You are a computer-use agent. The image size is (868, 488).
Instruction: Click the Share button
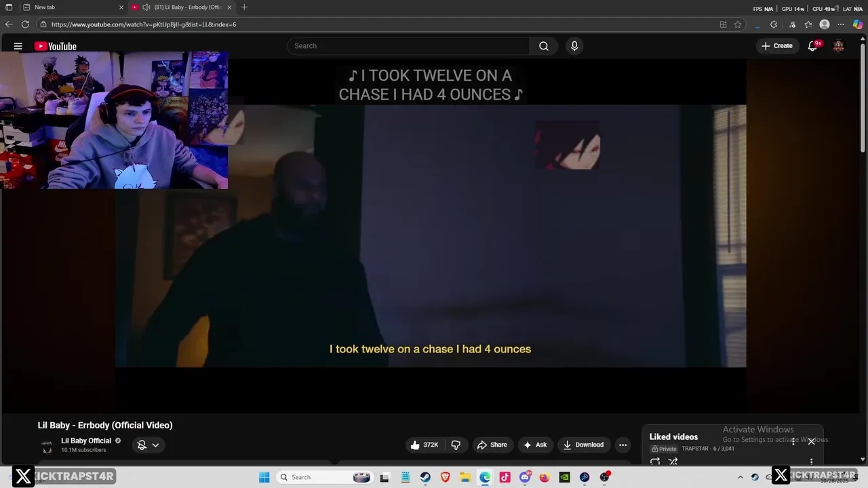pos(492,445)
